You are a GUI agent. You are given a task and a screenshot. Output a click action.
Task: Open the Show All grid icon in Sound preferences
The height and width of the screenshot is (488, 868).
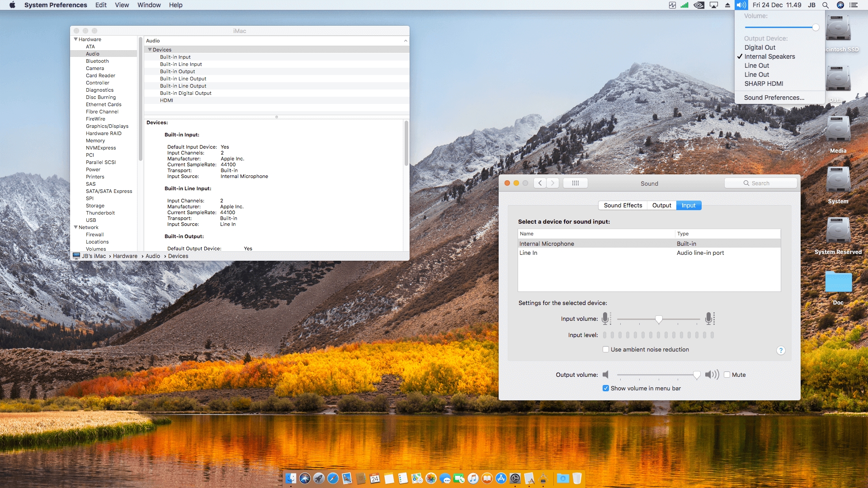point(575,183)
